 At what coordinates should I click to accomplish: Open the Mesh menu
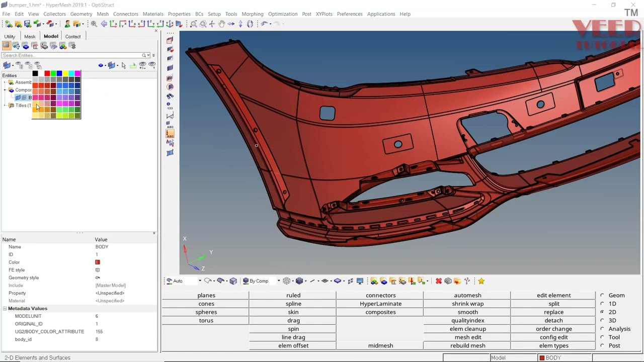pyautogui.click(x=103, y=14)
